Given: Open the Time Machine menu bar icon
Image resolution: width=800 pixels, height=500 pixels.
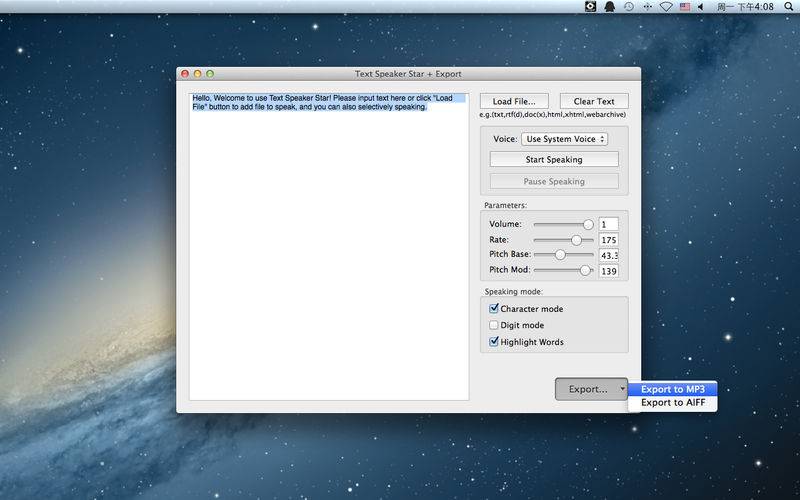Looking at the screenshot, I should tap(629, 7).
